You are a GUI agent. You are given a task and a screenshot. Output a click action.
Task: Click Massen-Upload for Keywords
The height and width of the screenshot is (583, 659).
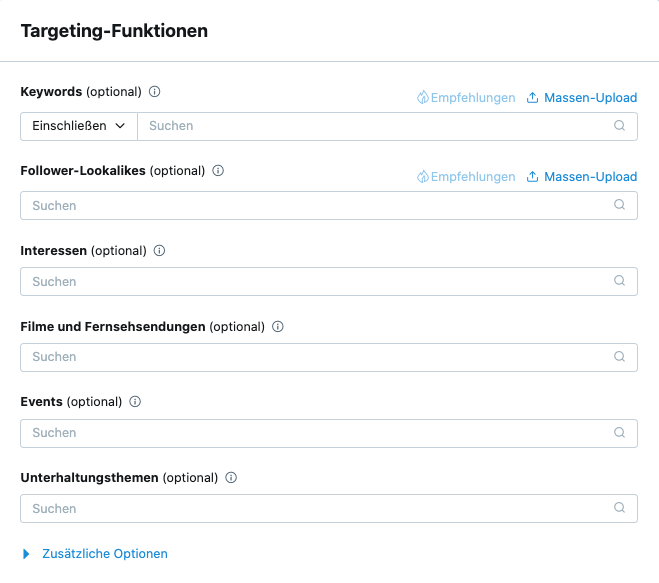coord(582,98)
